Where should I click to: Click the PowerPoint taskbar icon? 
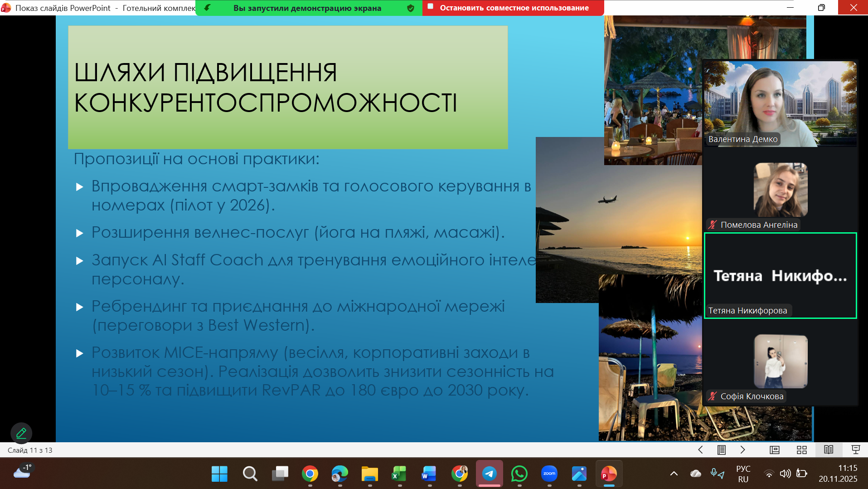coord(609,474)
